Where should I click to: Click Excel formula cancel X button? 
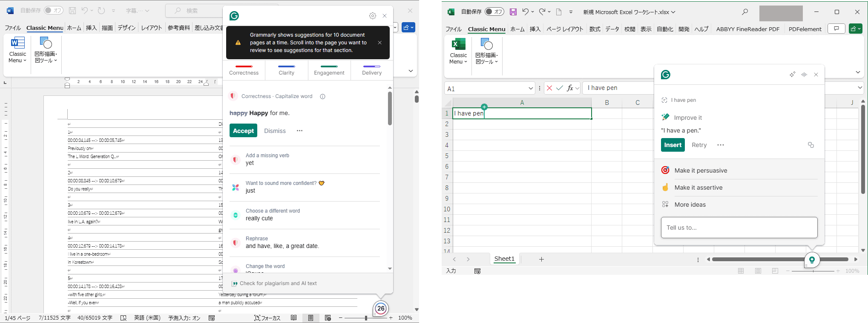tap(549, 88)
